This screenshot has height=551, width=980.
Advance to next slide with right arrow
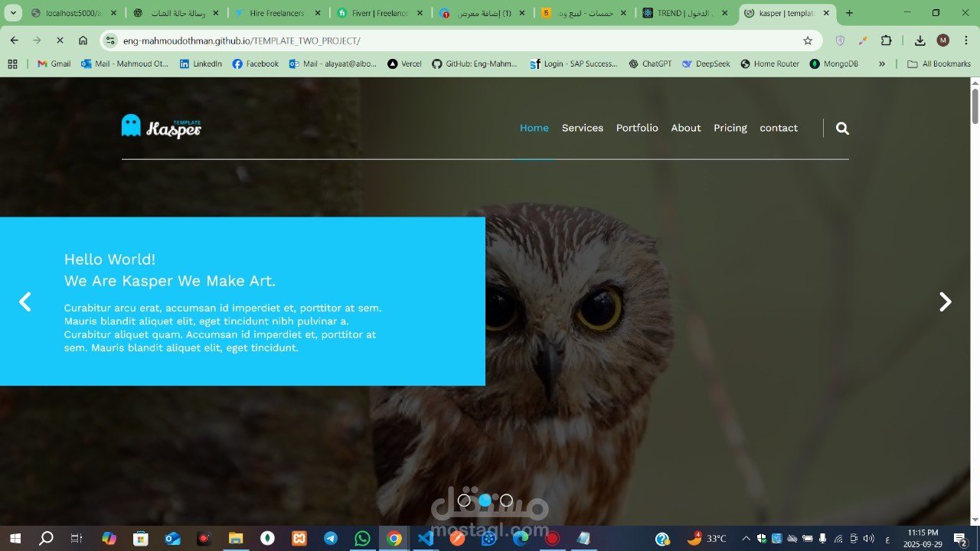pyautogui.click(x=946, y=302)
